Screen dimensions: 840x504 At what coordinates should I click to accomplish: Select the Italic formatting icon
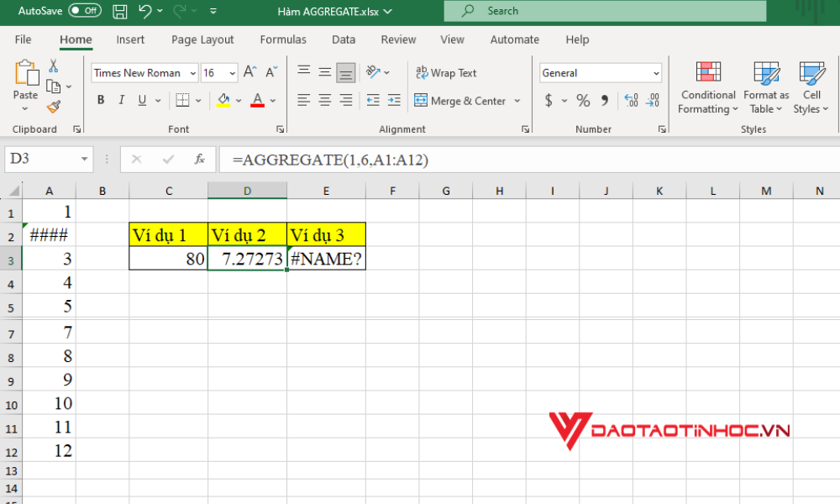[x=122, y=100]
